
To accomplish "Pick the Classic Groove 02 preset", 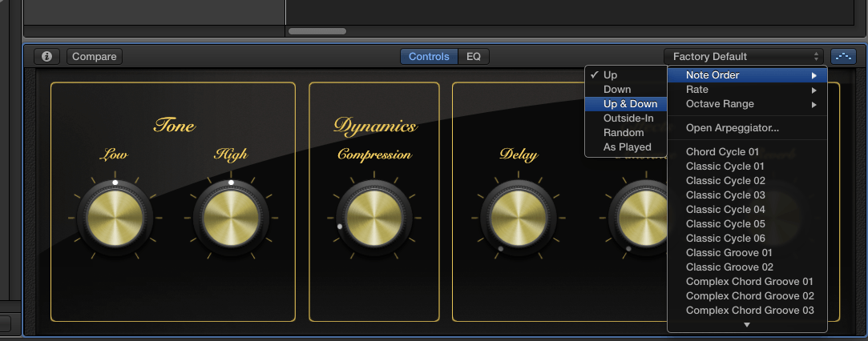I will tap(747, 267).
